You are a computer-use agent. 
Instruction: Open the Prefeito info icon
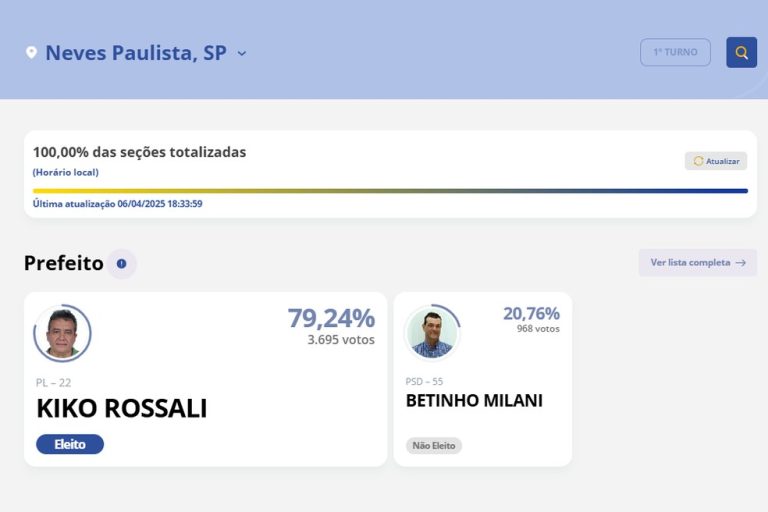(x=121, y=264)
